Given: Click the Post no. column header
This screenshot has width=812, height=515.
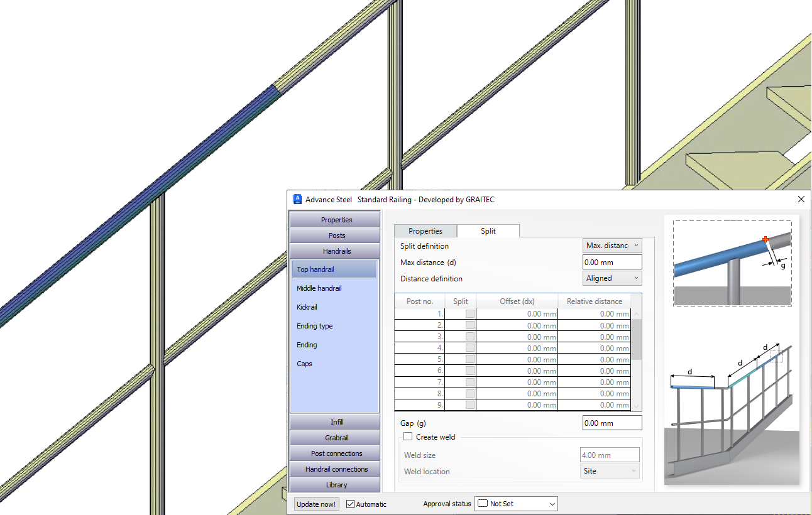Looking at the screenshot, I should [420, 301].
